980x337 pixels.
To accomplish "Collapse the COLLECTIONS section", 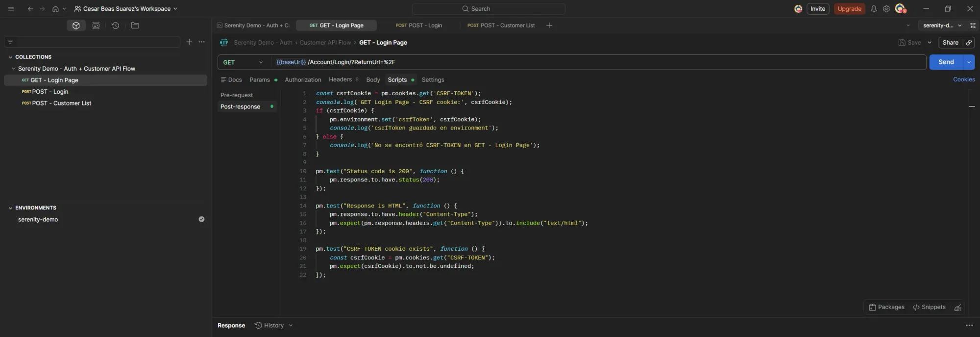I will pyautogui.click(x=10, y=57).
